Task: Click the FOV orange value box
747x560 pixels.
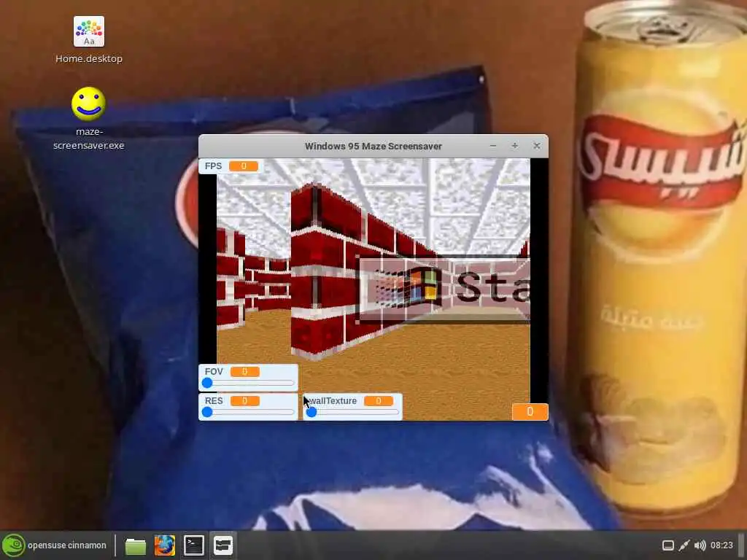Action: coord(245,371)
